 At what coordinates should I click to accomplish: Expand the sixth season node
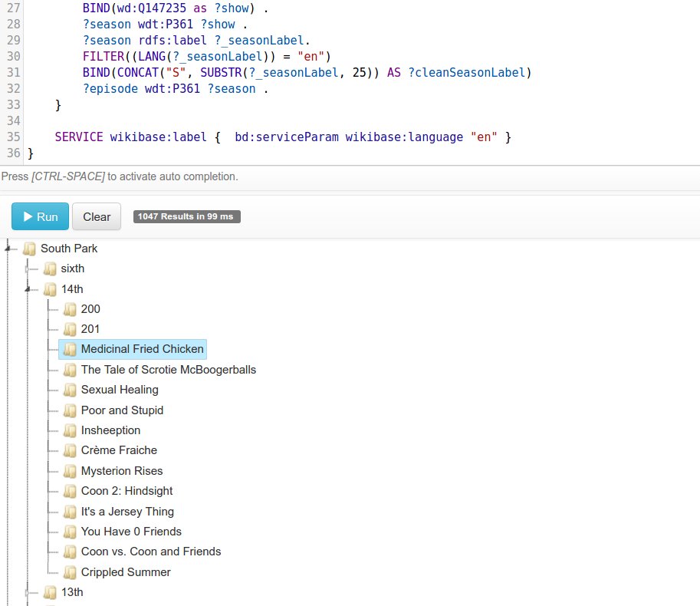click(28, 268)
